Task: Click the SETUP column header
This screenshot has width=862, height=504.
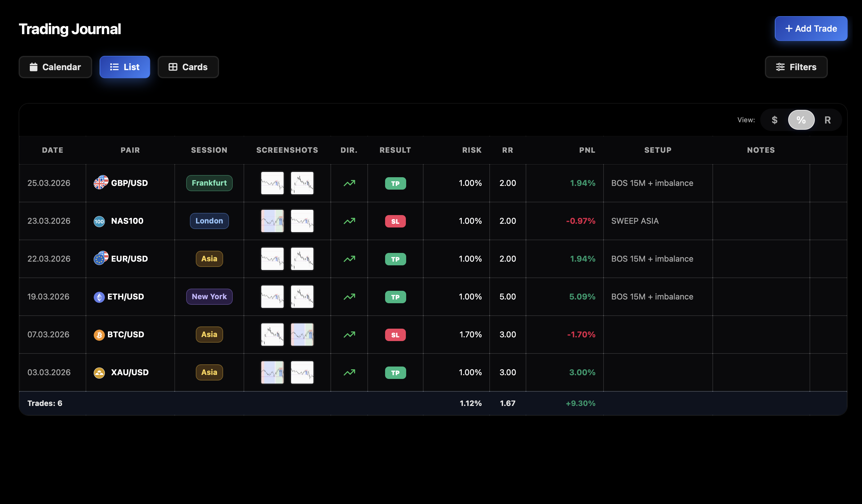Action: tap(658, 150)
